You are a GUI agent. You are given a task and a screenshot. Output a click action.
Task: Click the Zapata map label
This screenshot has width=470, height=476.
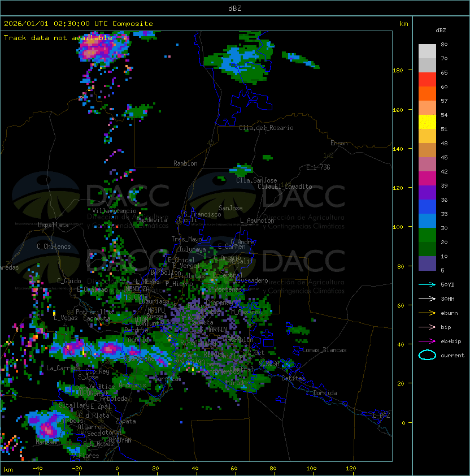[125, 421]
